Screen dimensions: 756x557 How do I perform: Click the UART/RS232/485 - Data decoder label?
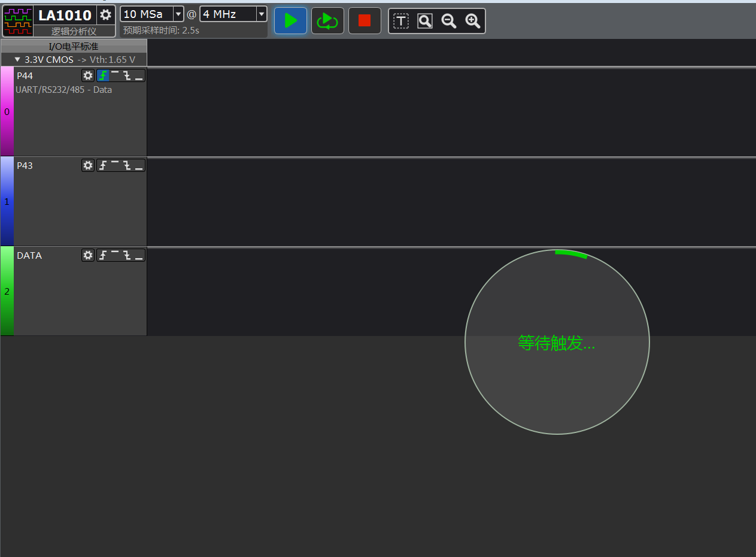[63, 90]
